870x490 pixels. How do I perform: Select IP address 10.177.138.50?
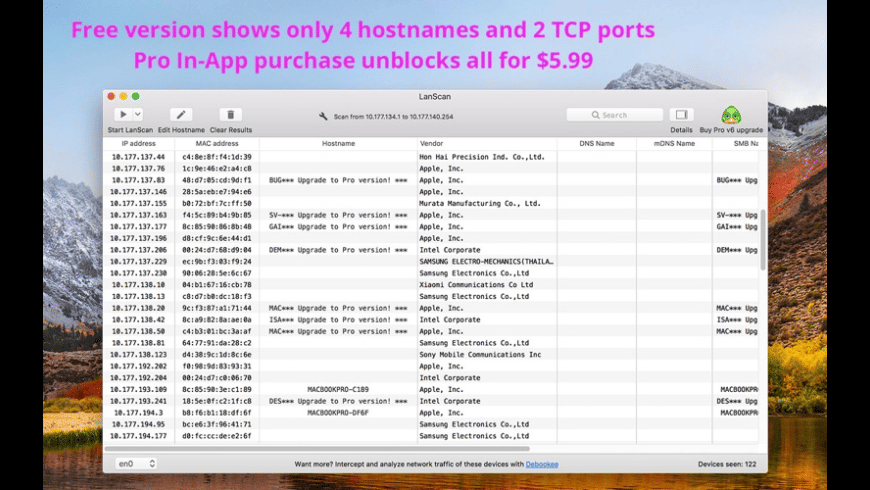click(x=138, y=331)
